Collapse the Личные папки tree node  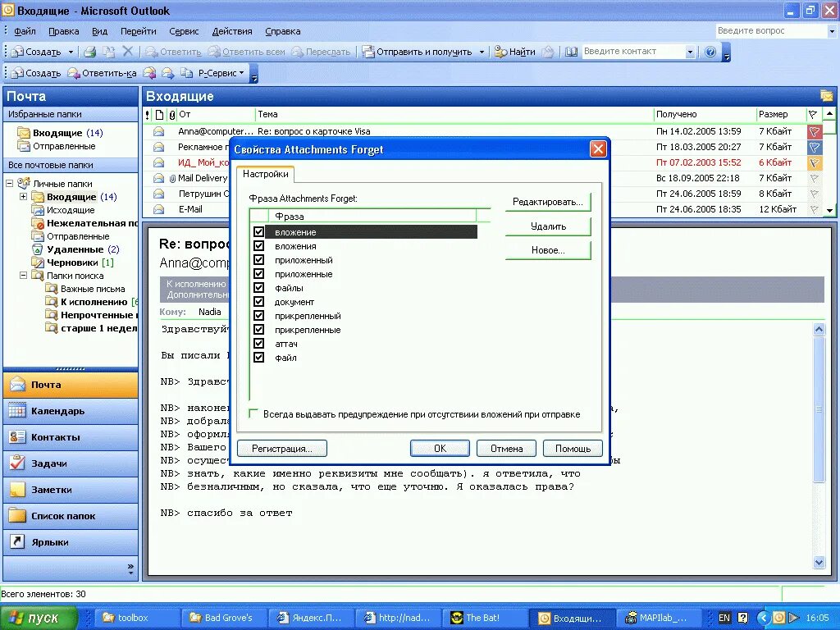[x=10, y=183]
